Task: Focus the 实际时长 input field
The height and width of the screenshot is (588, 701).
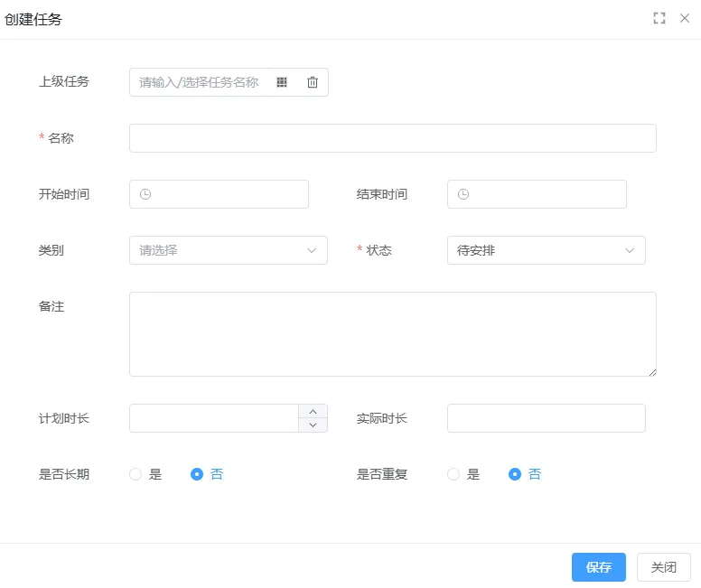Action: pyautogui.click(x=546, y=418)
